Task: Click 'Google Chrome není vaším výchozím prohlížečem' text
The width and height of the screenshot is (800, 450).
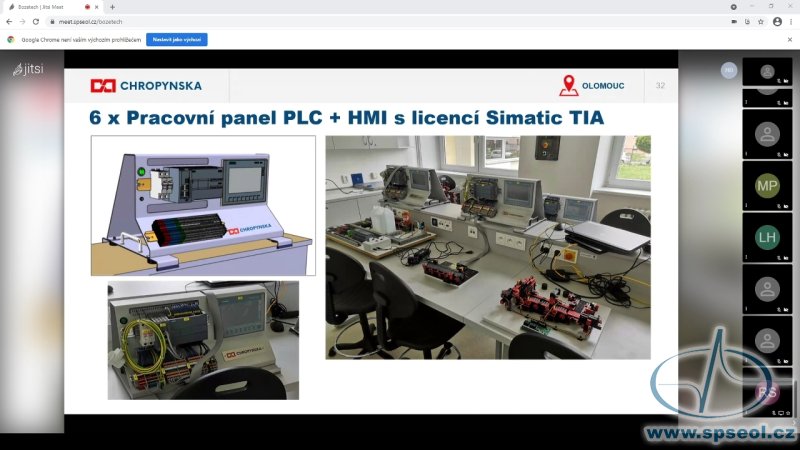Action: 81,40
